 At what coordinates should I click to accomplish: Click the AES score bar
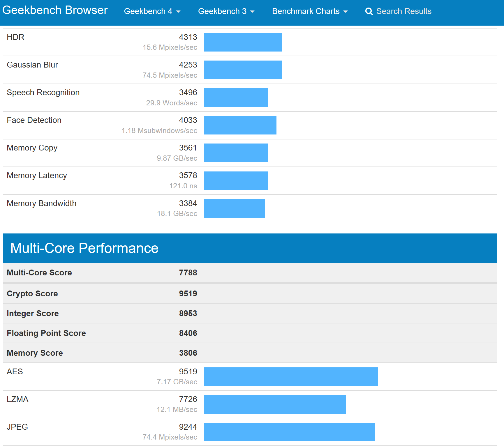[291, 377]
